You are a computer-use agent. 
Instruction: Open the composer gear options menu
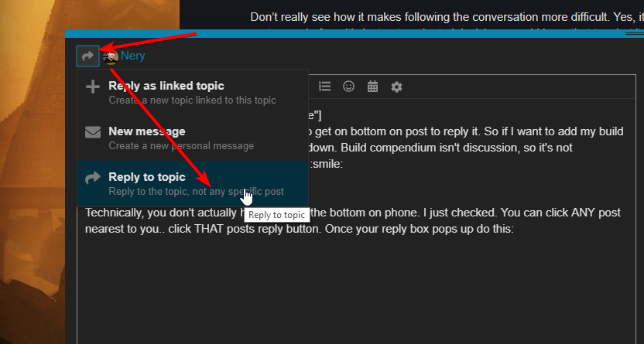pyautogui.click(x=396, y=87)
